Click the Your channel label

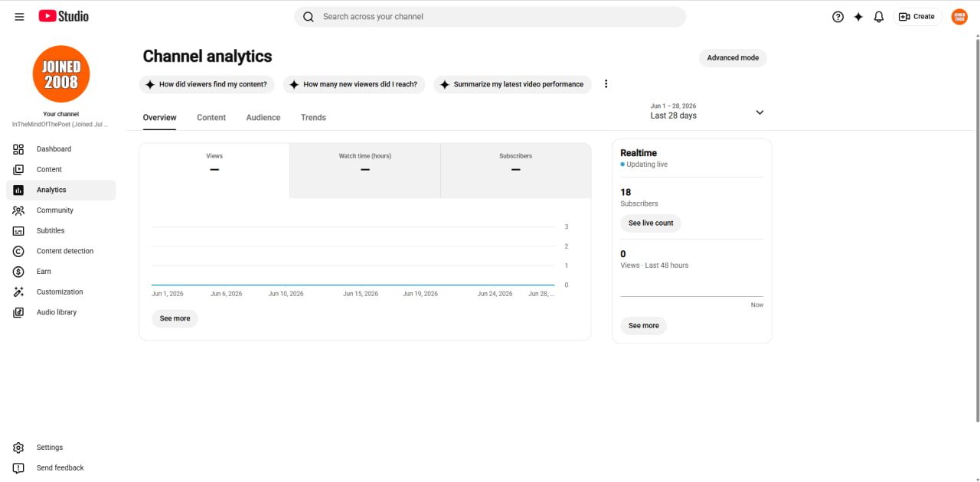tap(60, 114)
